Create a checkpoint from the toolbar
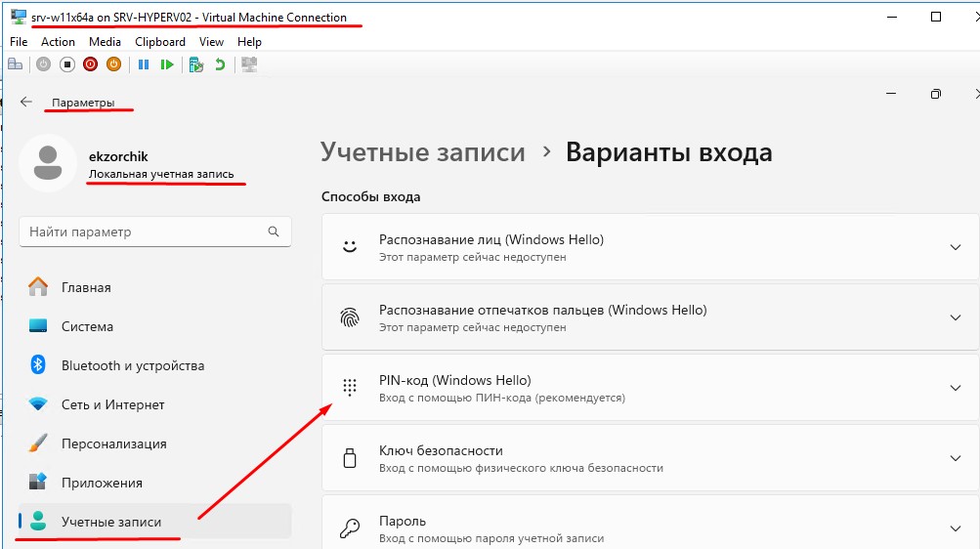This screenshot has height=549, width=980. tap(196, 64)
